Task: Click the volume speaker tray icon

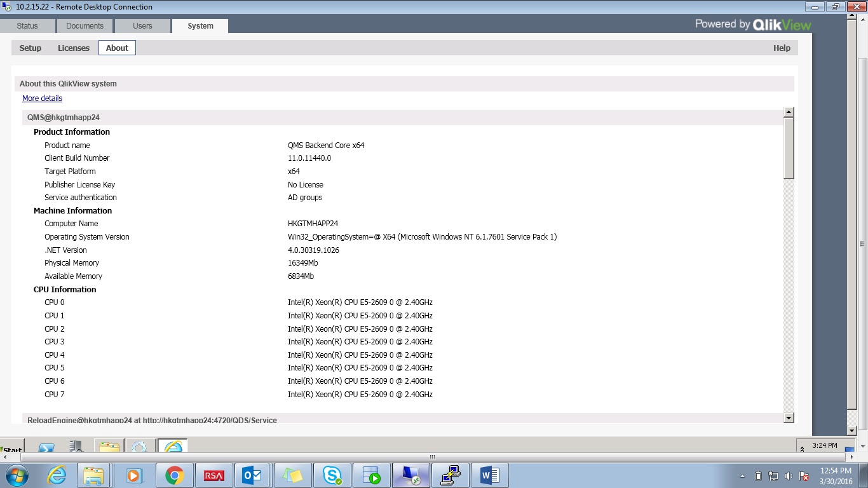Action: point(789,476)
